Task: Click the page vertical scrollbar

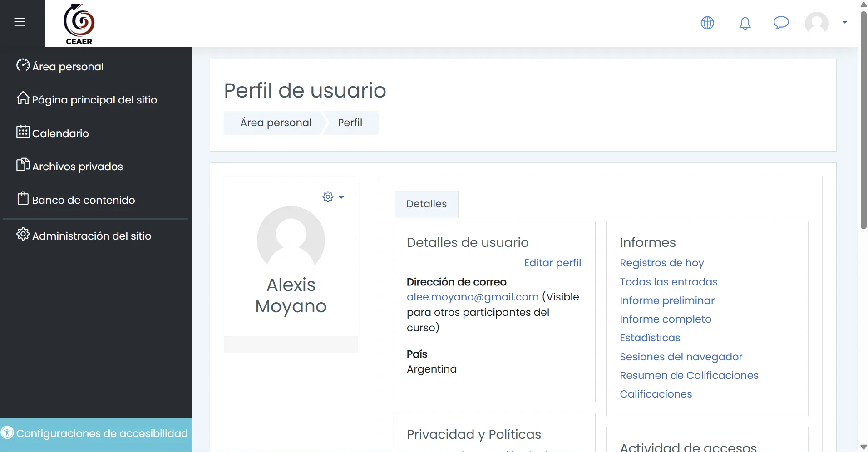Action: pos(863,120)
